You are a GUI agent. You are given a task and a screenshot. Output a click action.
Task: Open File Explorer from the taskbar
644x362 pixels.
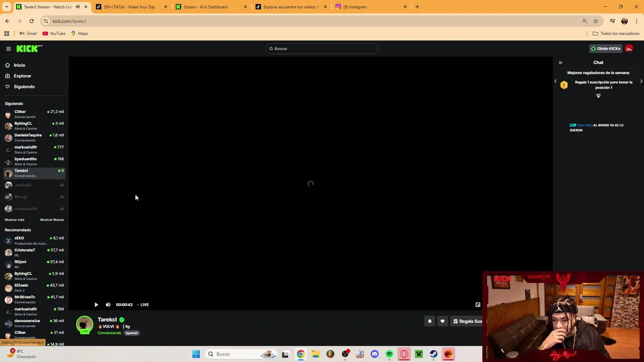click(x=315, y=354)
